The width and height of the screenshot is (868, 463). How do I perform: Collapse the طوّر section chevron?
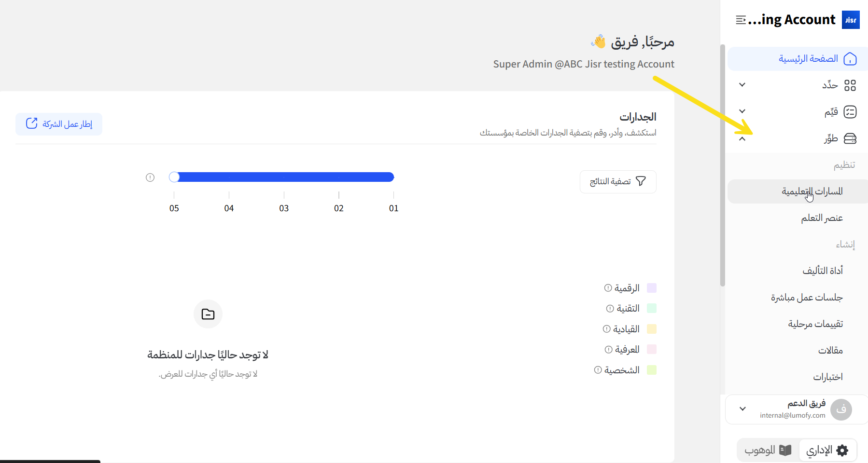click(x=742, y=139)
